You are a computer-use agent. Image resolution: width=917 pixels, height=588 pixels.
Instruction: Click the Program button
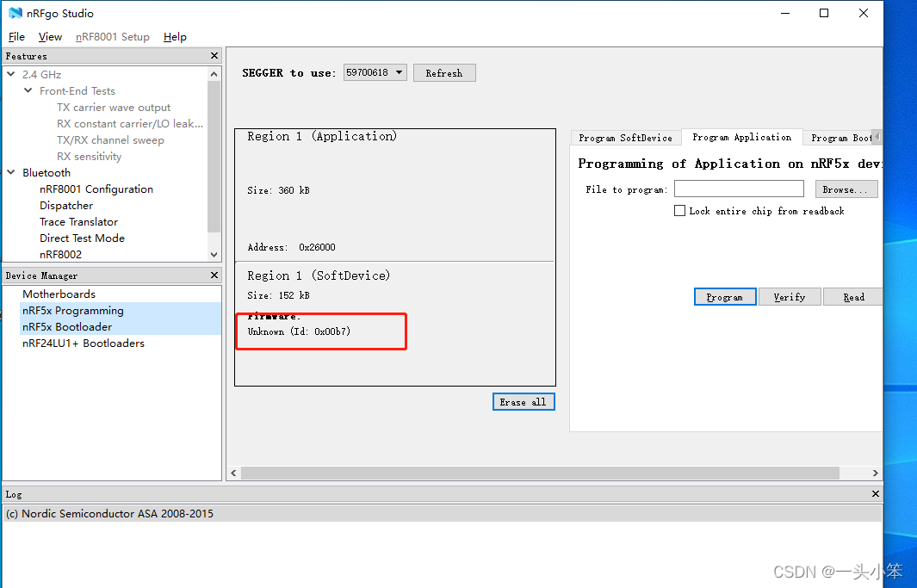click(x=725, y=297)
